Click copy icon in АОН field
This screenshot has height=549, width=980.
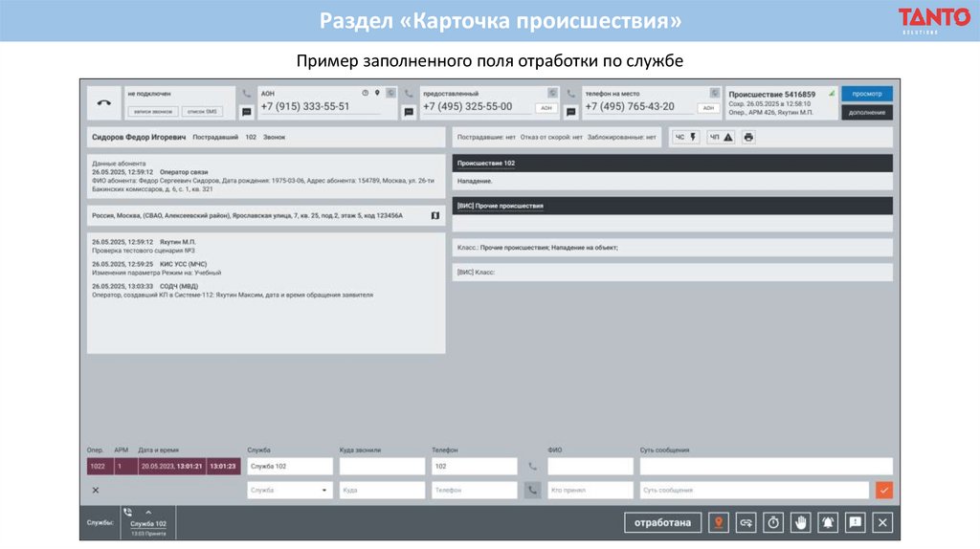click(390, 93)
